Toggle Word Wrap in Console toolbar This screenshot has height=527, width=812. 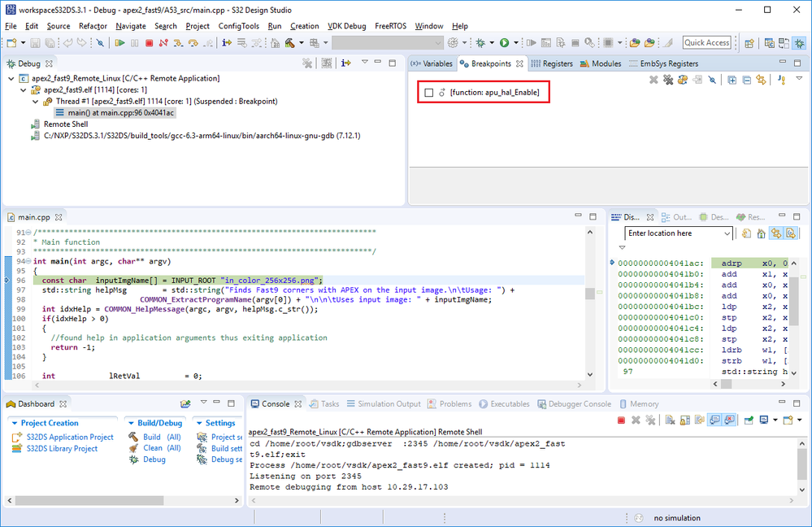click(700, 420)
